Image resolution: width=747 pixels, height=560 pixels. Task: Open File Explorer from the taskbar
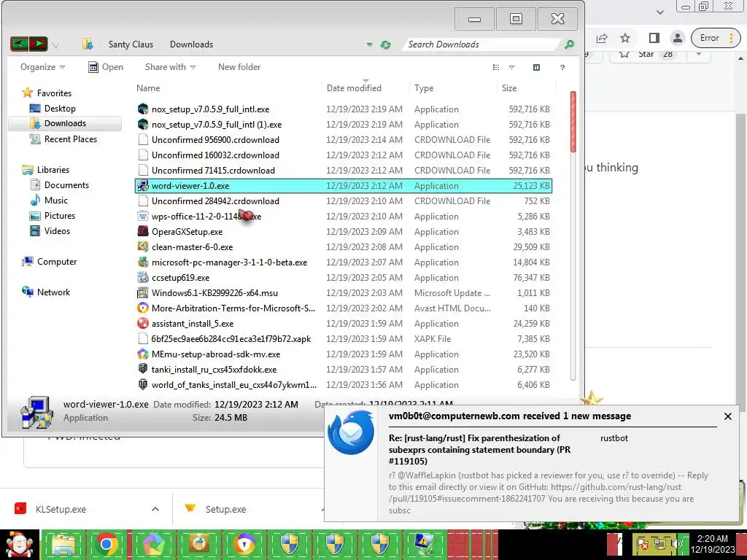[63, 545]
